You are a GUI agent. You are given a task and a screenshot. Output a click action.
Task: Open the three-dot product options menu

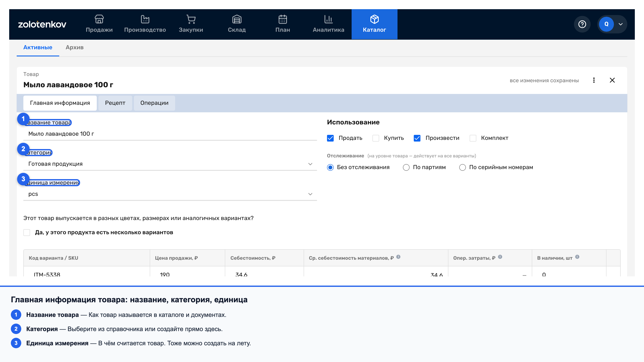coord(594,80)
